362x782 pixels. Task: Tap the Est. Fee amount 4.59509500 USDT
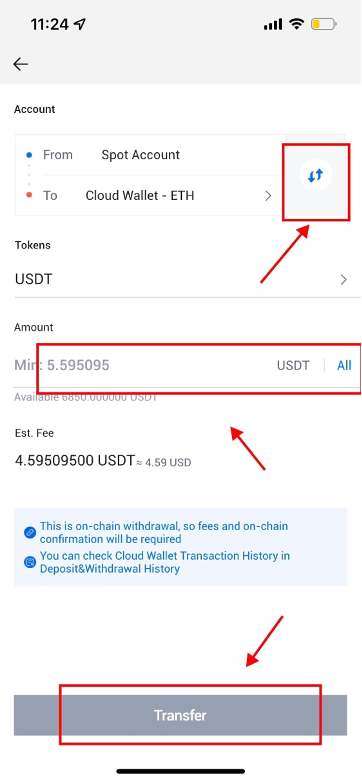pos(75,460)
